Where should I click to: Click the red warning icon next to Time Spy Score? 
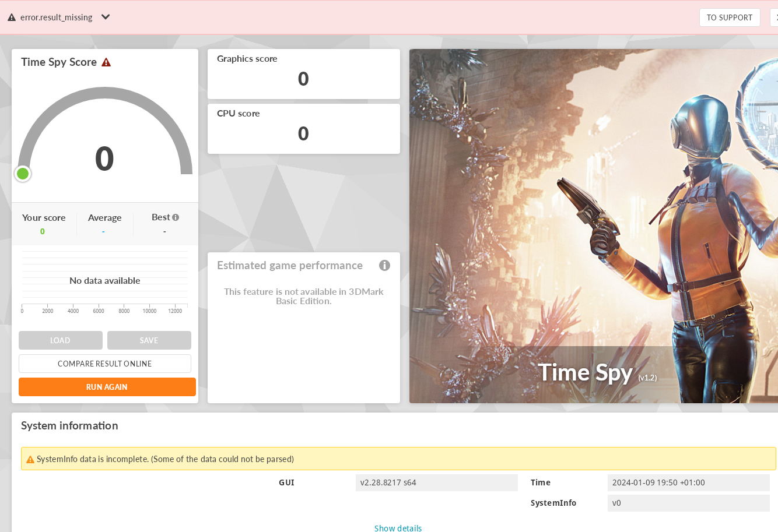point(106,62)
